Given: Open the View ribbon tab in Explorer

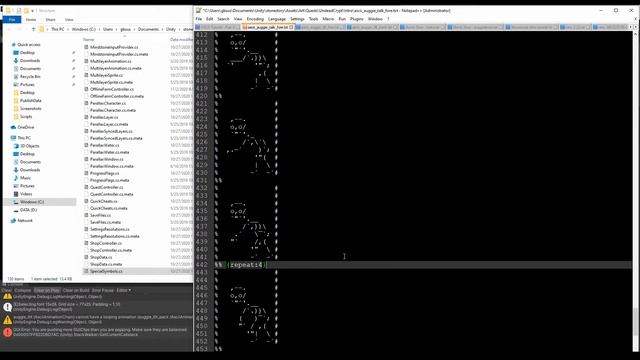Looking at the screenshot, I should click(69, 20).
